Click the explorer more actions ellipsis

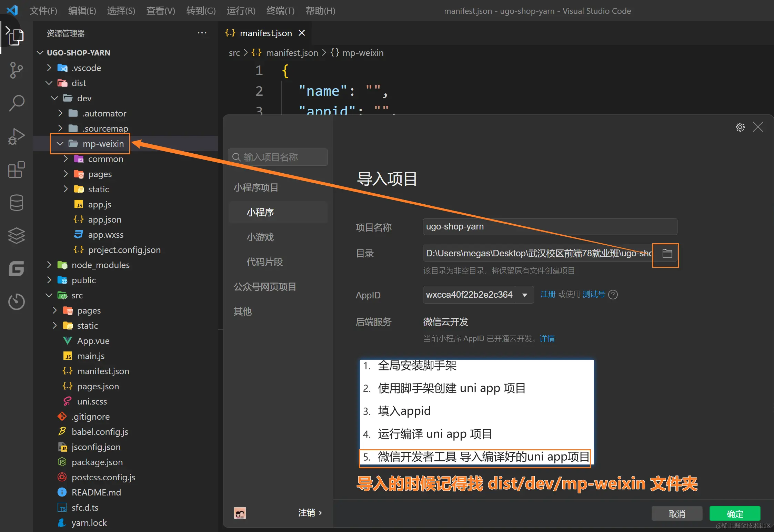(x=202, y=33)
